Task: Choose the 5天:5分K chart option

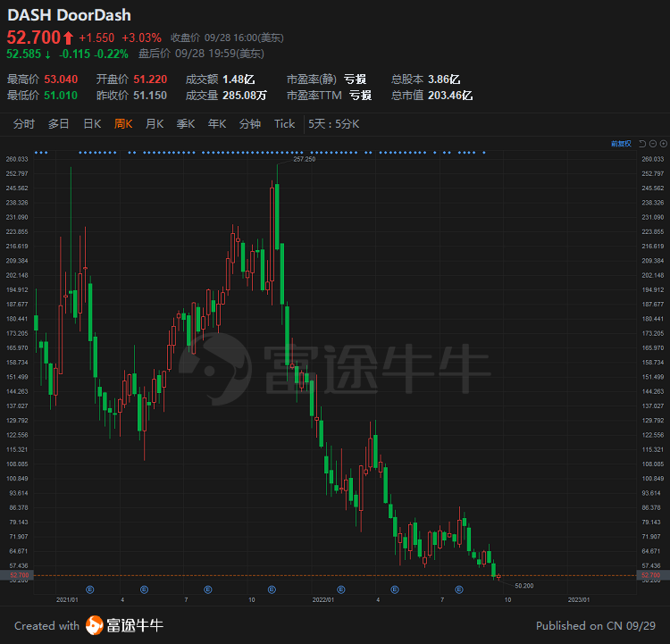Action: click(x=334, y=124)
